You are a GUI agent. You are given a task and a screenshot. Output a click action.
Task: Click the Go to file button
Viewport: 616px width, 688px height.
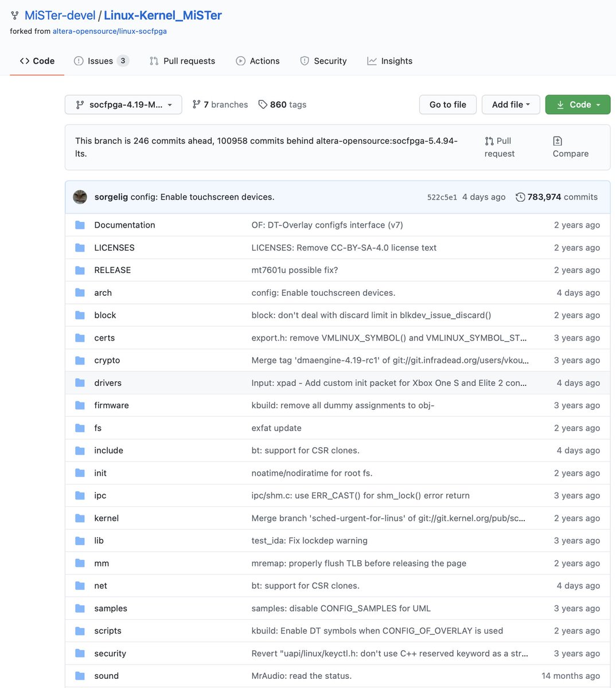448,104
